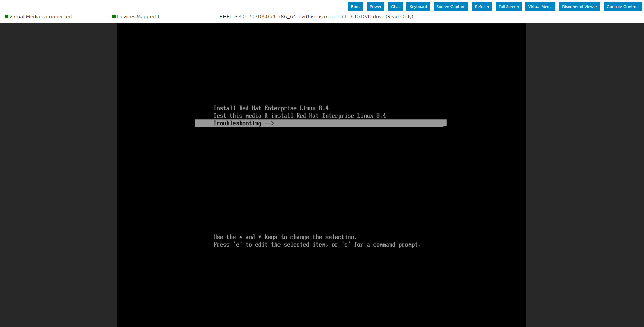The image size is (644, 327).
Task: Click the green Devices Mapped status icon
Action: point(114,16)
